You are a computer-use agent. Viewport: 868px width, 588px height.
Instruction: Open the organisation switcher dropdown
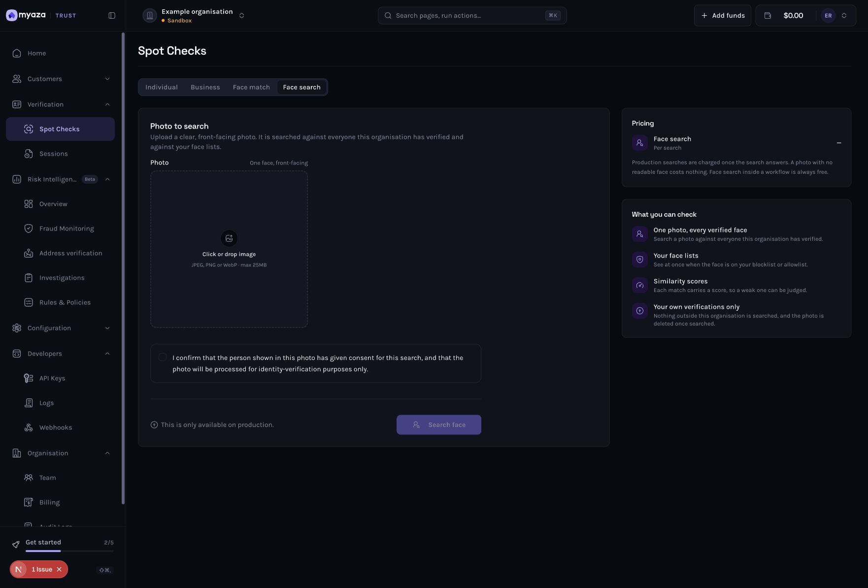pyautogui.click(x=241, y=16)
